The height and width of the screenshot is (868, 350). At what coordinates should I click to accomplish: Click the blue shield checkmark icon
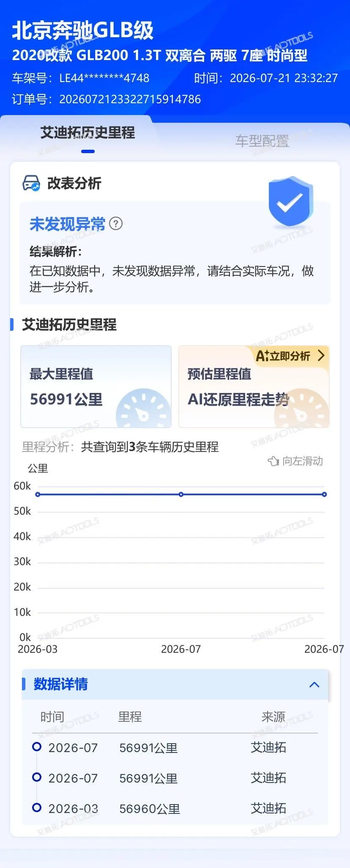click(291, 202)
